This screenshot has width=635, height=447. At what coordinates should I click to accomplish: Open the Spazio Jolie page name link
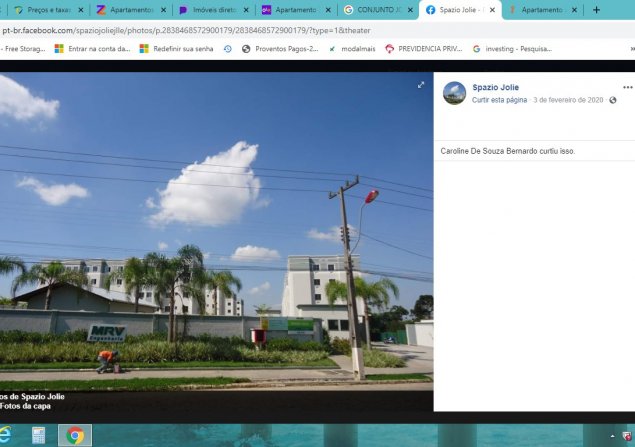click(495, 87)
